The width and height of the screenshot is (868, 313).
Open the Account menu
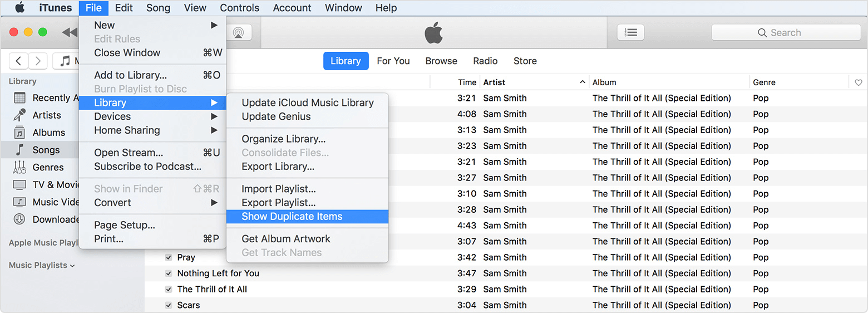(x=292, y=8)
